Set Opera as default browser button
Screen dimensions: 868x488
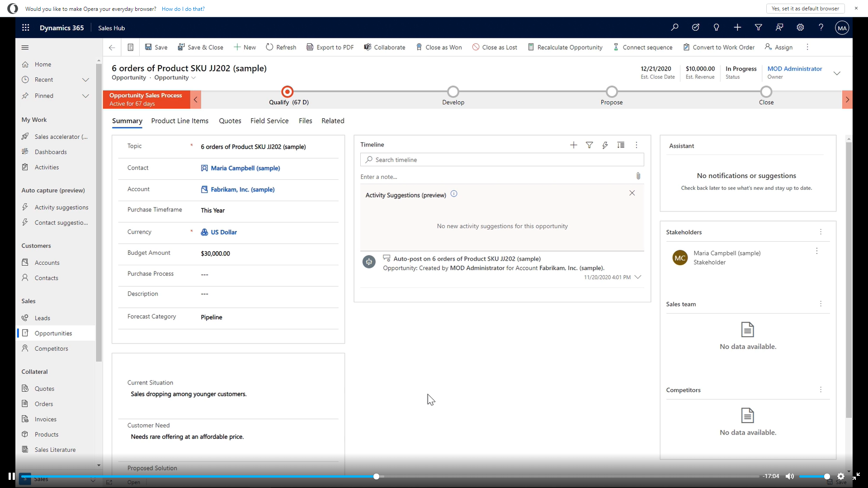click(x=805, y=9)
